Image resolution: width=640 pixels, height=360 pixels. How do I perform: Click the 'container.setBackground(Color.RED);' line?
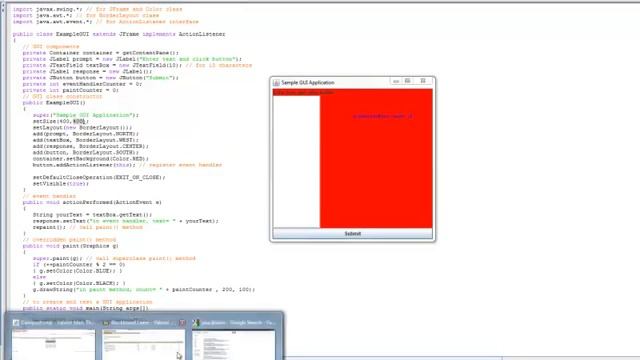point(91,158)
